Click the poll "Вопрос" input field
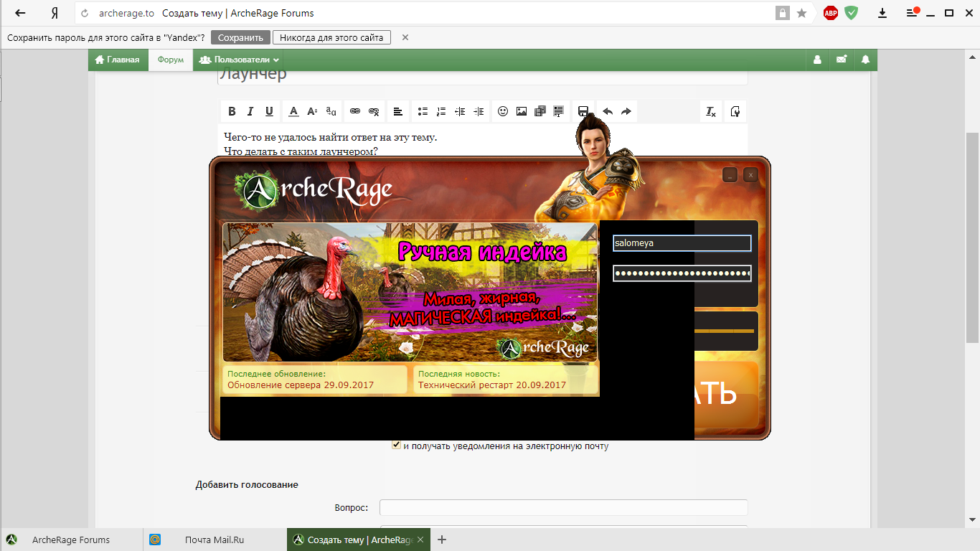980x551 pixels. click(x=563, y=507)
